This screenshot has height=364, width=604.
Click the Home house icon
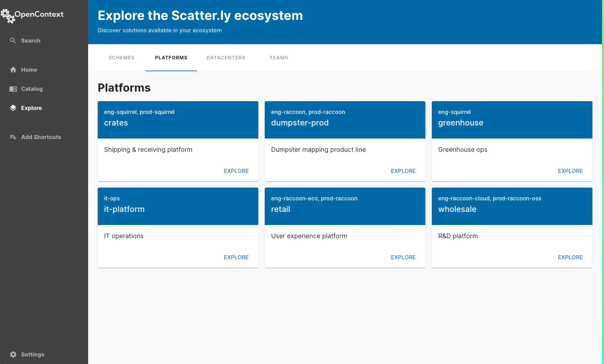point(13,70)
